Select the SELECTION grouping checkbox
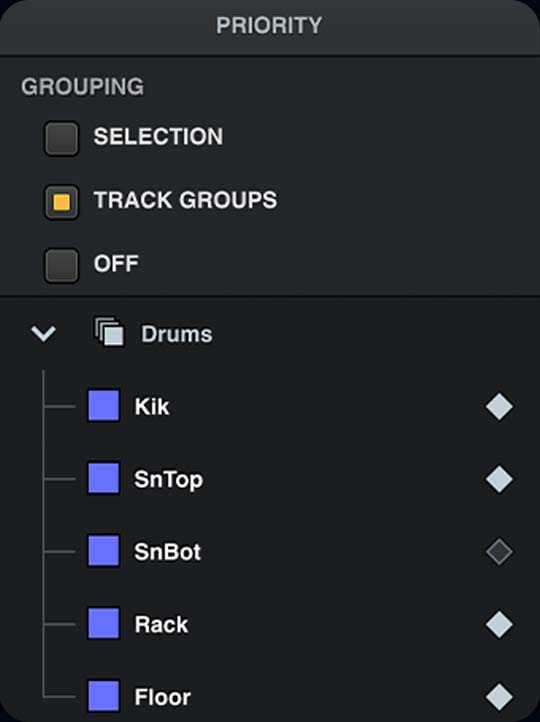Image resolution: width=540 pixels, height=722 pixels. tap(62, 138)
